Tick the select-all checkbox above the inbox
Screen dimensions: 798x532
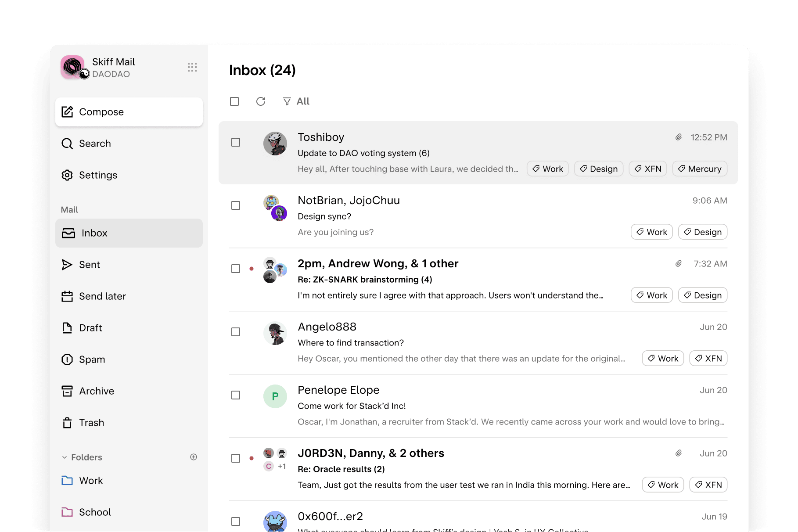click(x=234, y=101)
